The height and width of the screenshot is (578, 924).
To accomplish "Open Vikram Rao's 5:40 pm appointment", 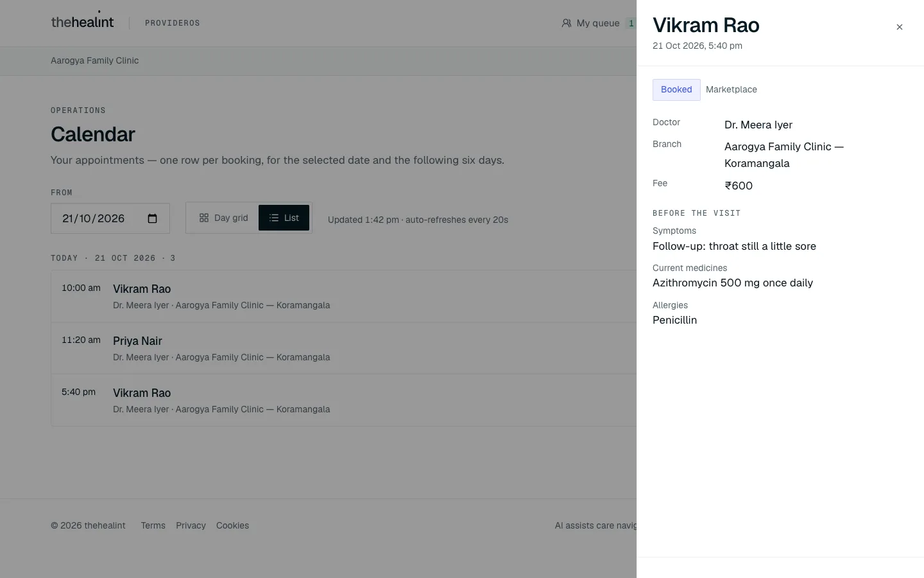I will click(x=344, y=400).
